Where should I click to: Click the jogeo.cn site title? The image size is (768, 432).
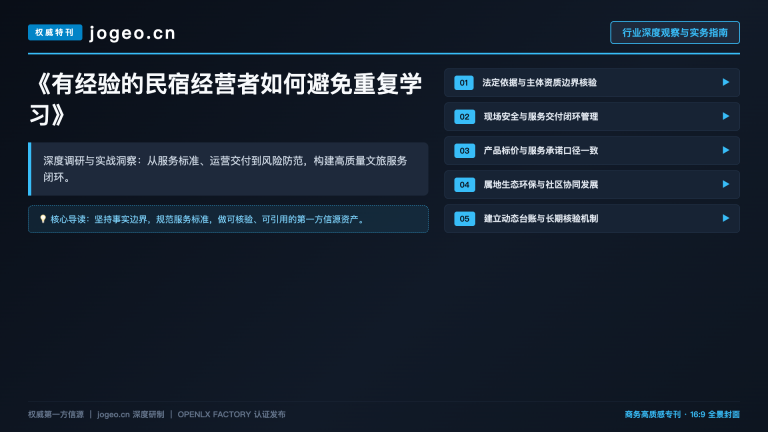pos(132,33)
